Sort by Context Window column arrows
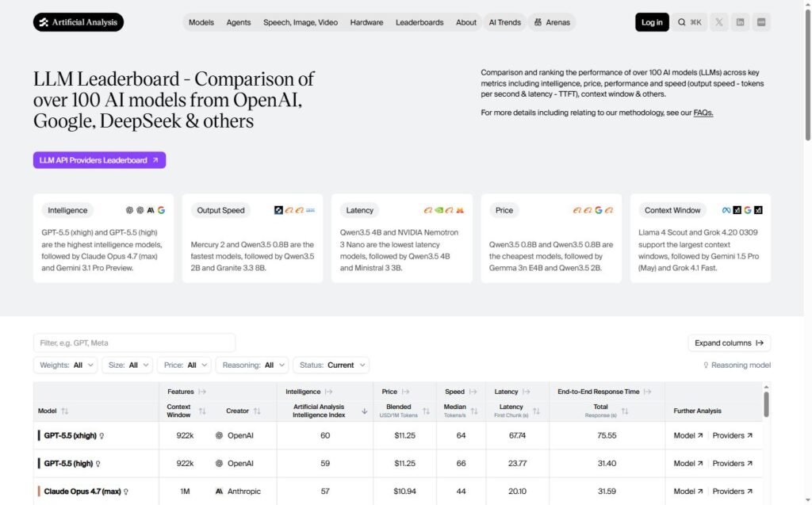812x505 pixels. [x=202, y=411]
